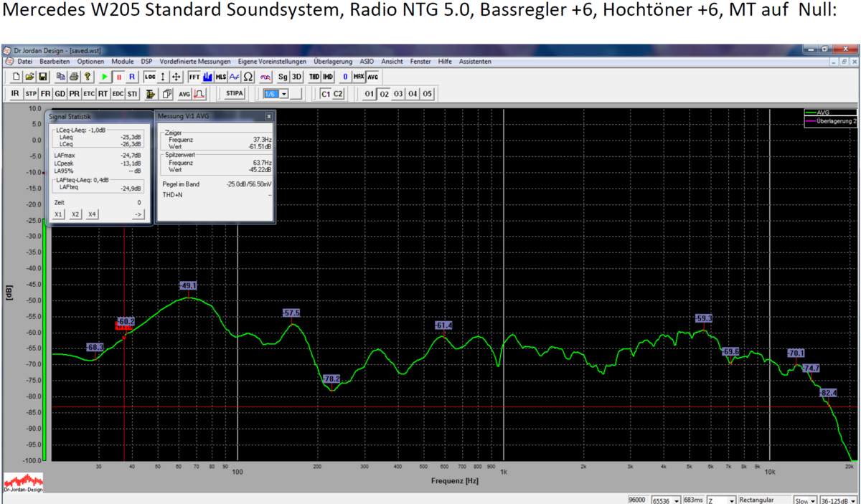Click the red-blue overlay curves icon

tap(265, 76)
